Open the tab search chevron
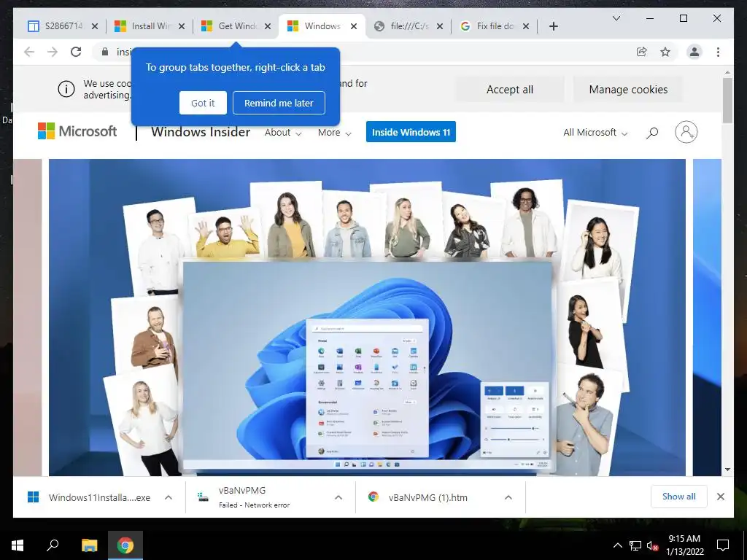 pos(616,18)
